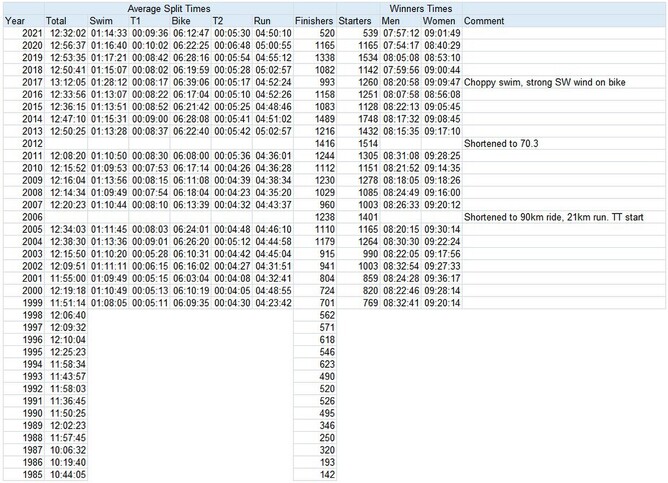The height and width of the screenshot is (483, 668).
Task: Click the year 2021 cell
Action: click(x=29, y=33)
